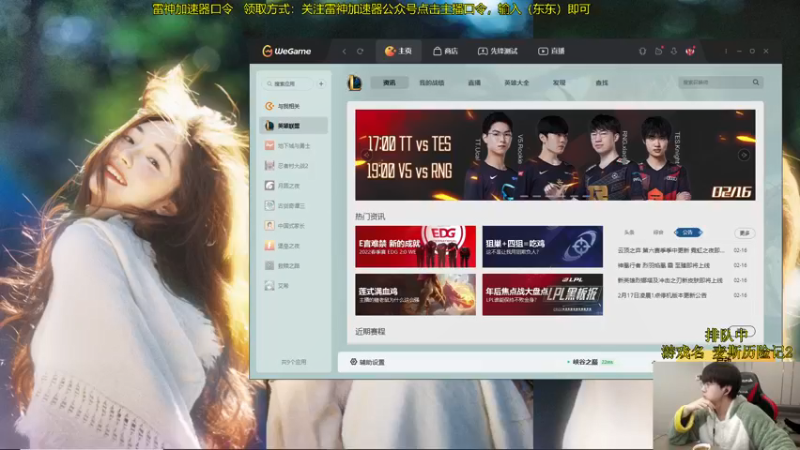The height and width of the screenshot is (450, 800).
Task: Select the grey-icon game below the orange one
Action: pyautogui.click(x=293, y=266)
